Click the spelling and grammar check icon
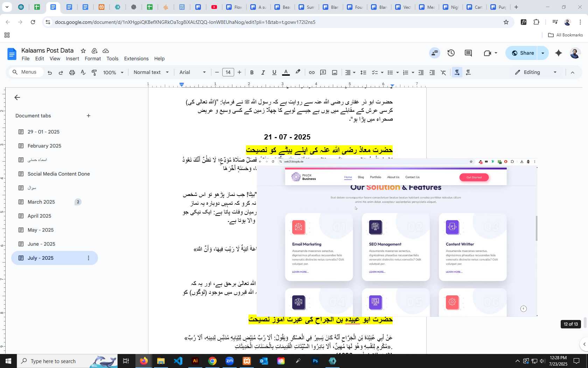The height and width of the screenshot is (368, 588). [83, 73]
